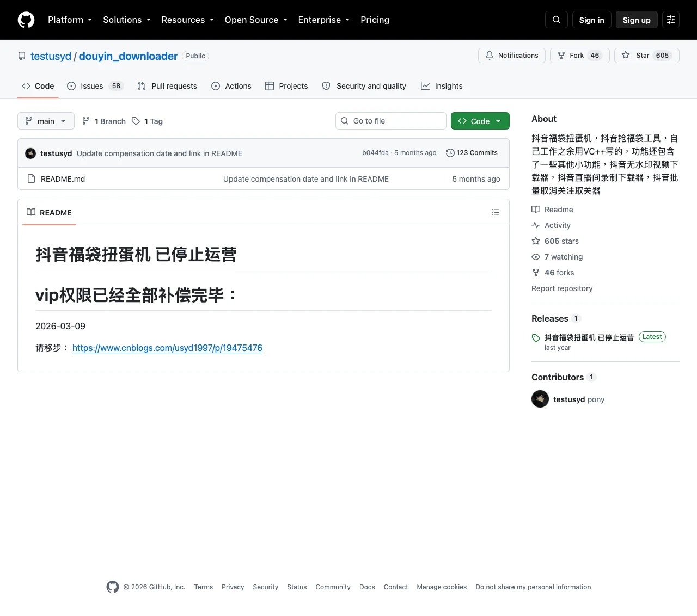Open the Pricing page
Image resolution: width=697 pixels, height=616 pixels.
point(375,20)
